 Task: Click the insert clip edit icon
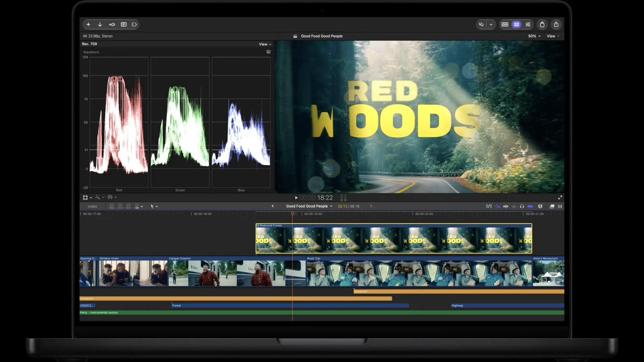(x=120, y=206)
